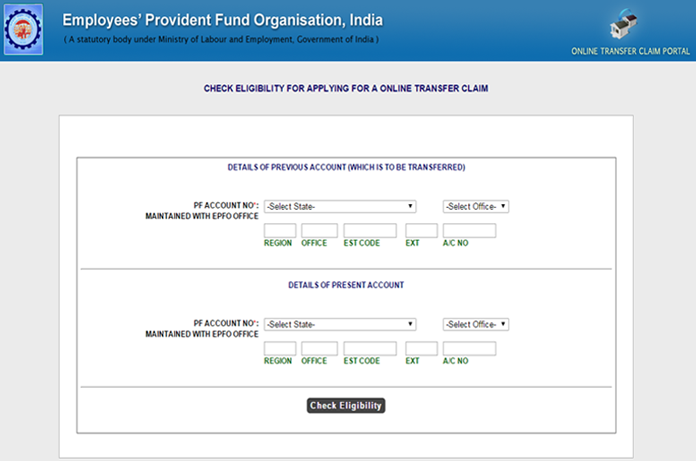Focus previous account OFFICE field

(319, 231)
